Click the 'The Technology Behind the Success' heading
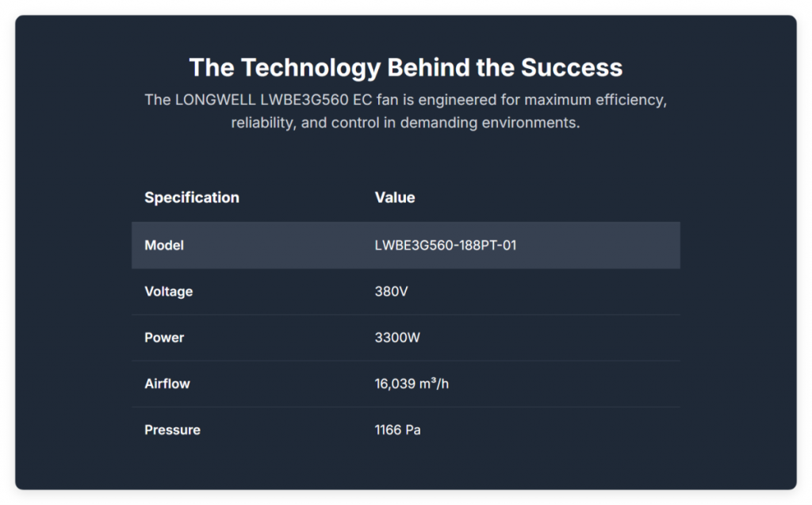The image size is (812, 505). point(405,67)
